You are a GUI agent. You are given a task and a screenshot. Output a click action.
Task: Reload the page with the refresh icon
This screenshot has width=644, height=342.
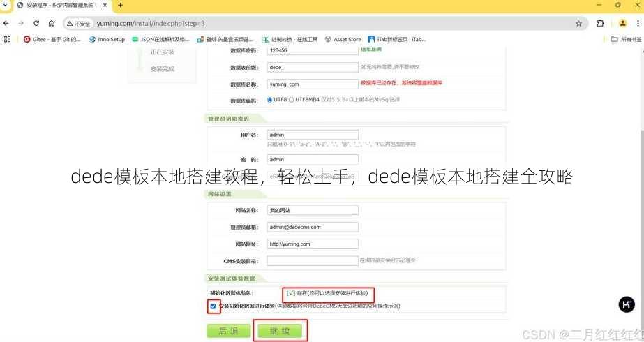36,24
